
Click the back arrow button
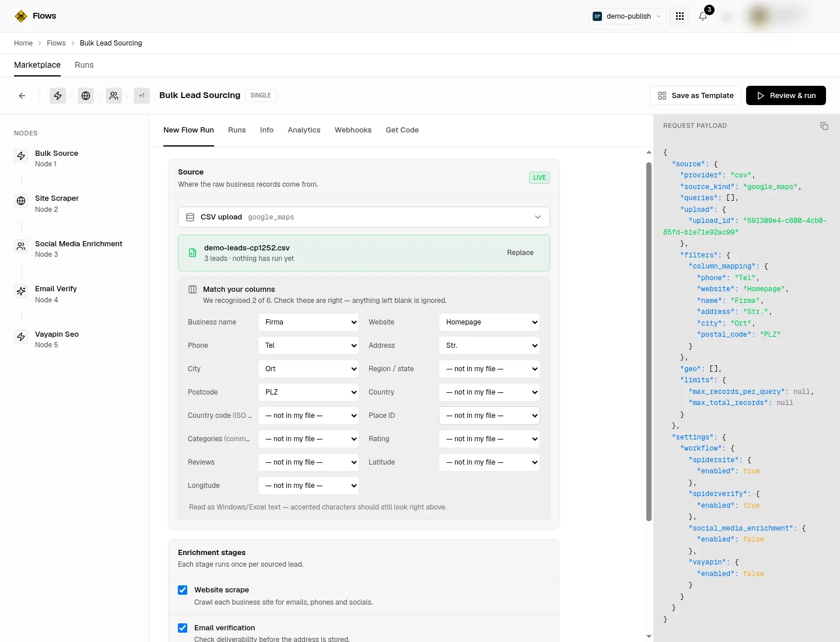22,96
